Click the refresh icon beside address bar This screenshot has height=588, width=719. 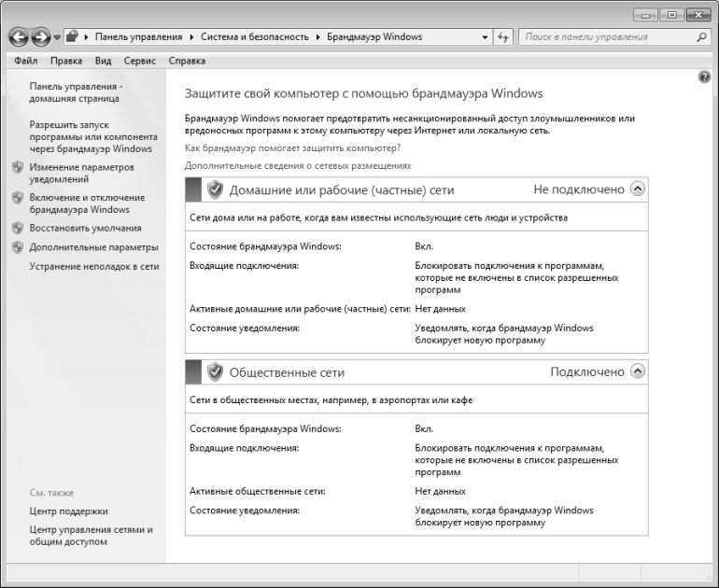[x=503, y=37]
